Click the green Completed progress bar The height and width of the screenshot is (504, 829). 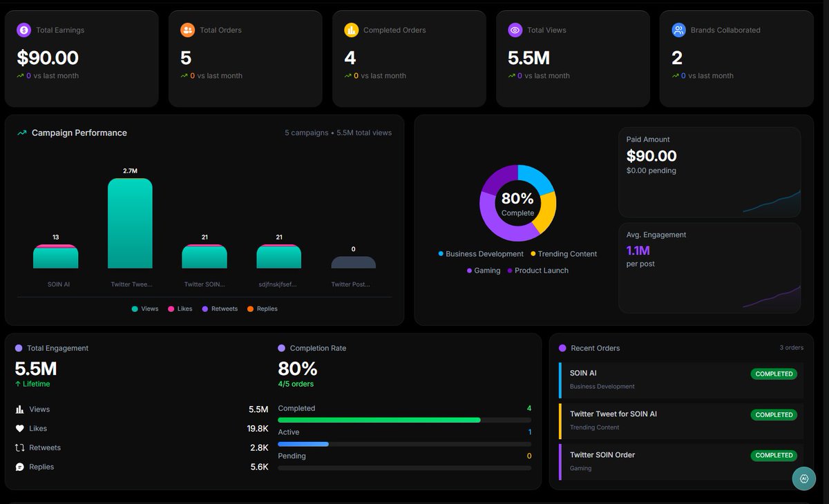pos(379,420)
